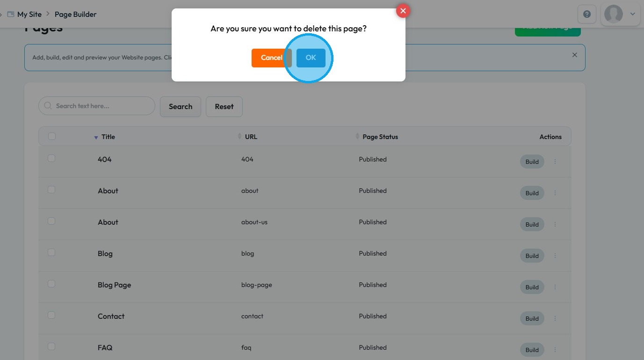Dismiss the info banner with X

coord(575,55)
